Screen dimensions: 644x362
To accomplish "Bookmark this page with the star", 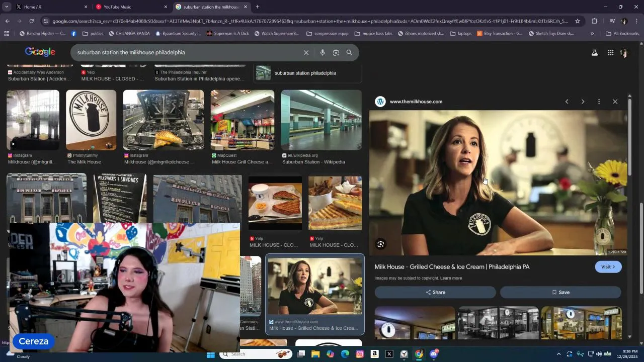I will coord(578,21).
